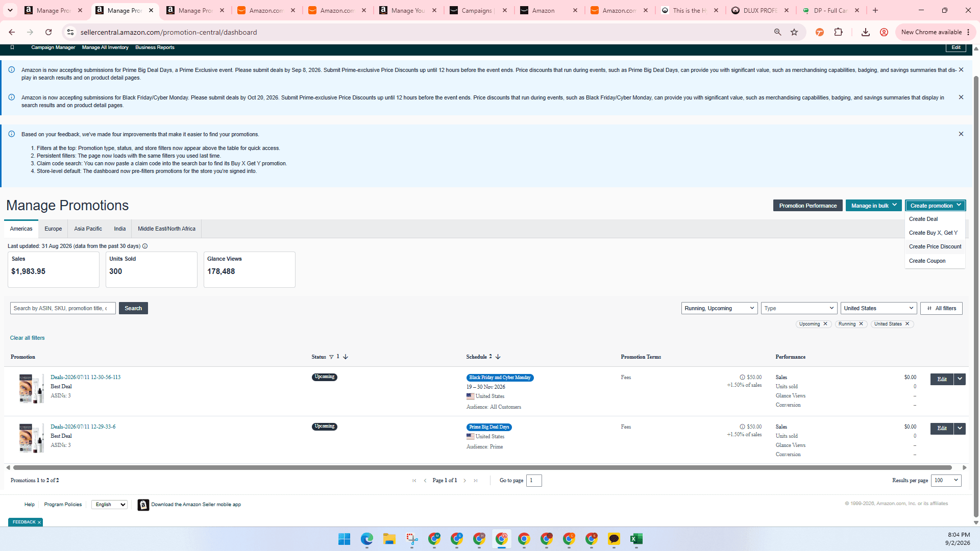Screen dimensions: 980x551
Task: Open the tab search dropdown arrow
Action: click(x=10, y=10)
